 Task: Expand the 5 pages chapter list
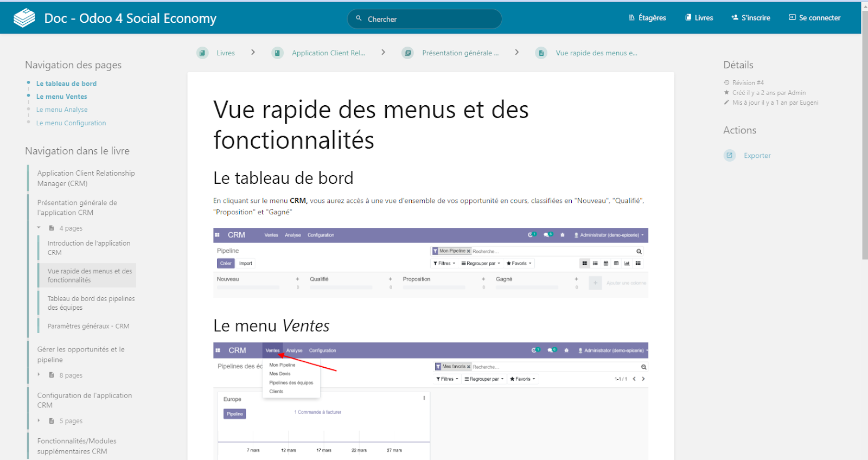[x=39, y=420]
